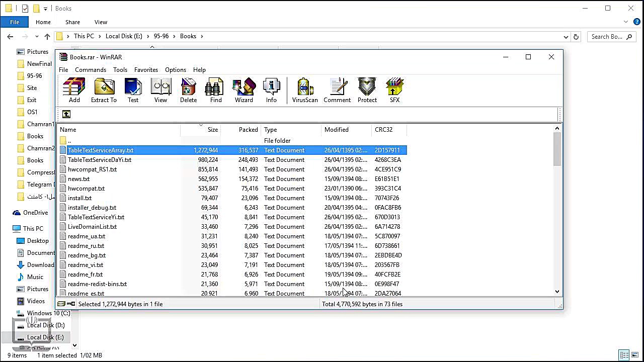Go up one folder in Explorer
The width and height of the screenshot is (644, 362).
(x=47, y=36)
